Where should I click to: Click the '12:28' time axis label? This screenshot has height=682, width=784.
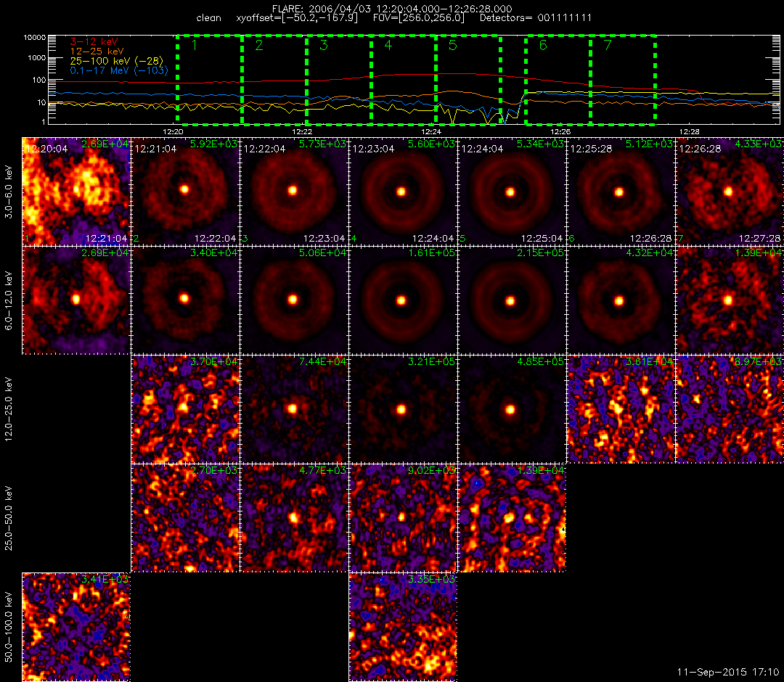point(689,131)
